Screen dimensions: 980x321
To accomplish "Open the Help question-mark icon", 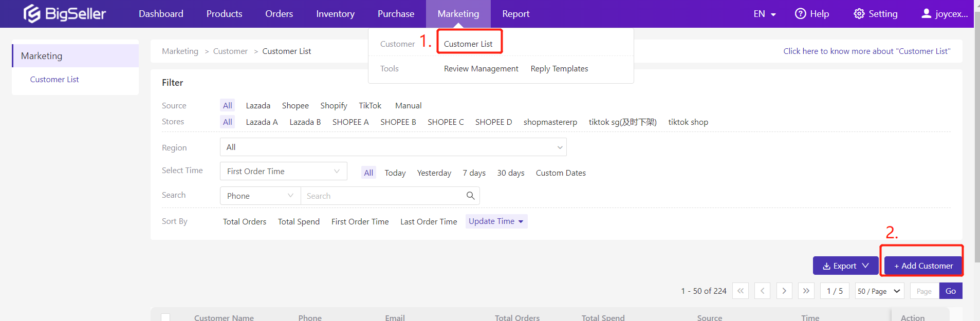I will tap(800, 14).
